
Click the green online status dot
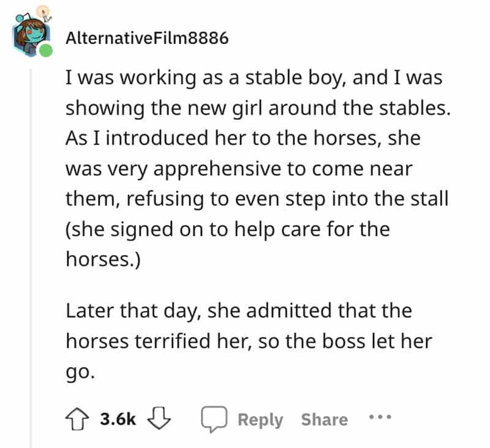click(x=45, y=51)
